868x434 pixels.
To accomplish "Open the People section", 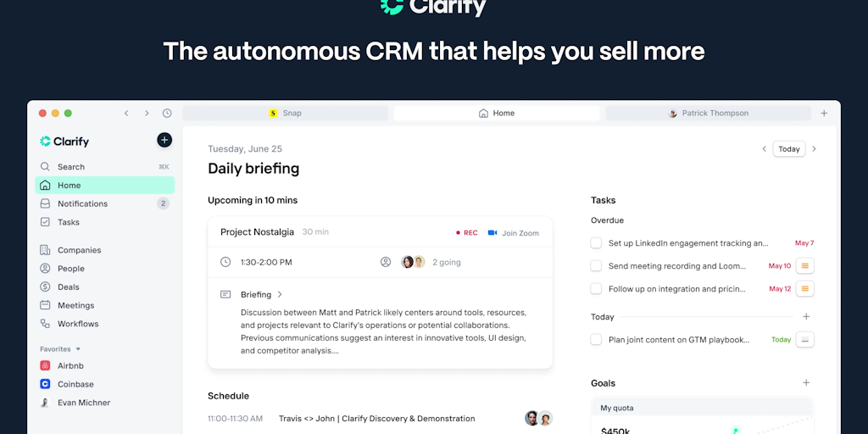I will tap(104, 269).
